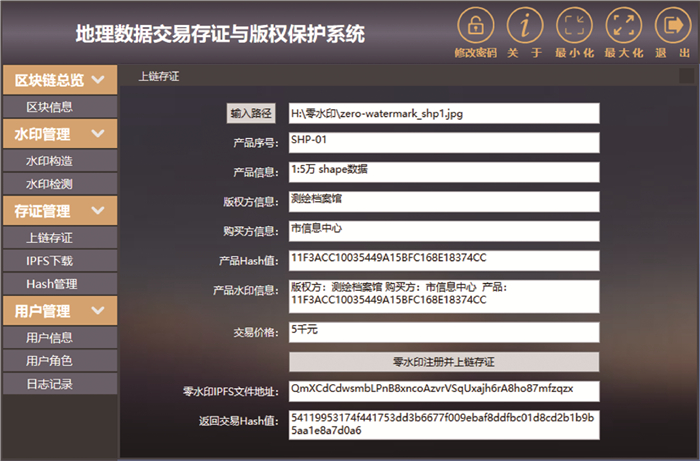Collapse the 用户管理 section
The height and width of the screenshot is (461, 700).
[x=97, y=311]
